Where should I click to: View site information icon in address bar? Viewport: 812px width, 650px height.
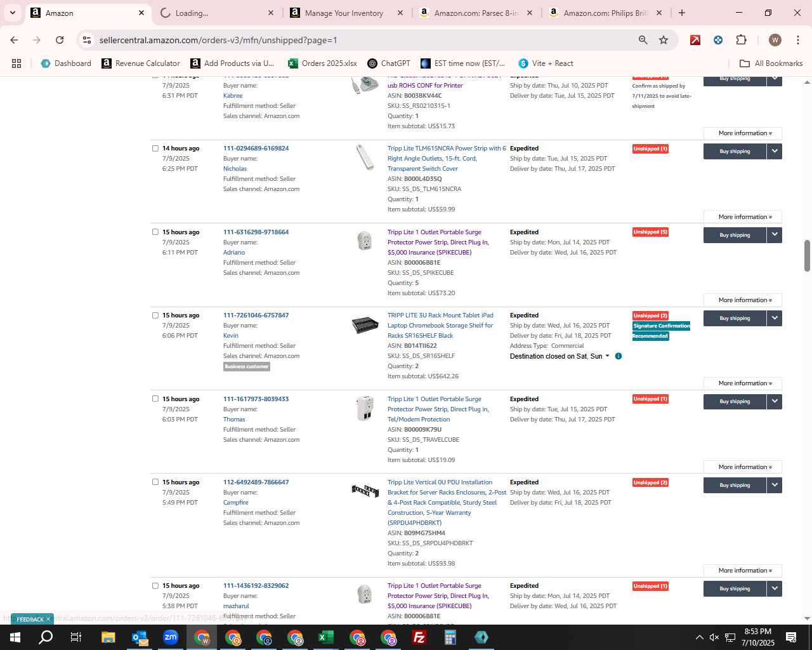88,40
